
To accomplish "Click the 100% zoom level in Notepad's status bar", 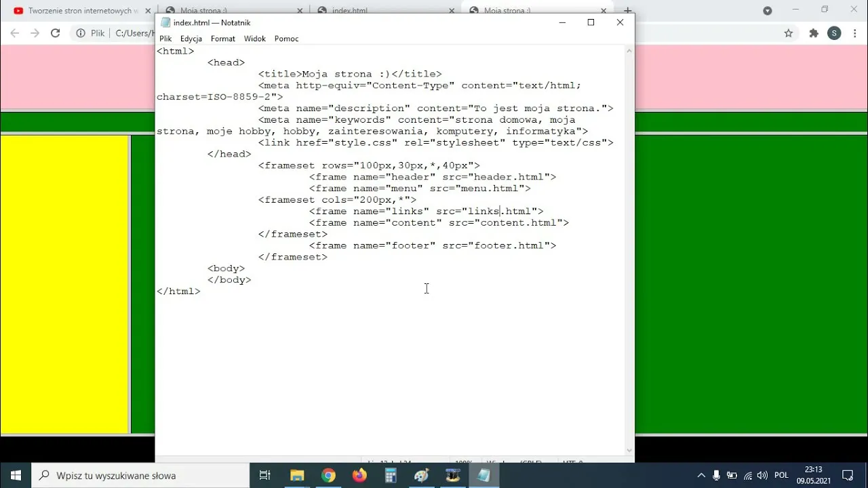I will (464, 463).
